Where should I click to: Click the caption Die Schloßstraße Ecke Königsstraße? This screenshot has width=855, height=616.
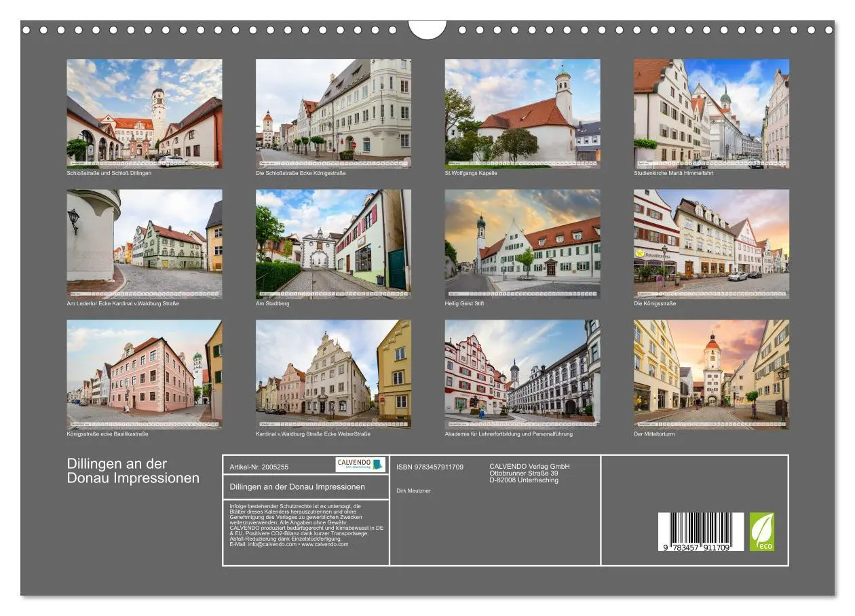coord(301,173)
